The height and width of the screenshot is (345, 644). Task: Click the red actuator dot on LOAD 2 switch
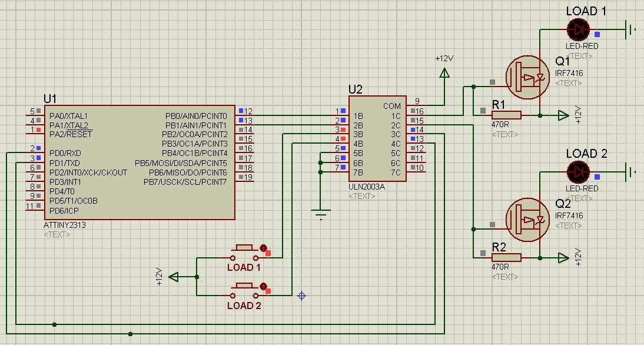(x=263, y=286)
